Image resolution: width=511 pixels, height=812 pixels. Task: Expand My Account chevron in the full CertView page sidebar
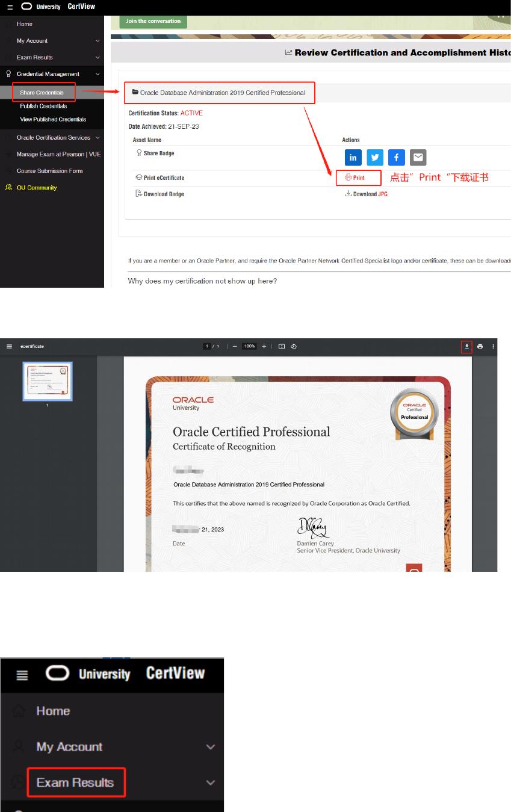click(98, 41)
